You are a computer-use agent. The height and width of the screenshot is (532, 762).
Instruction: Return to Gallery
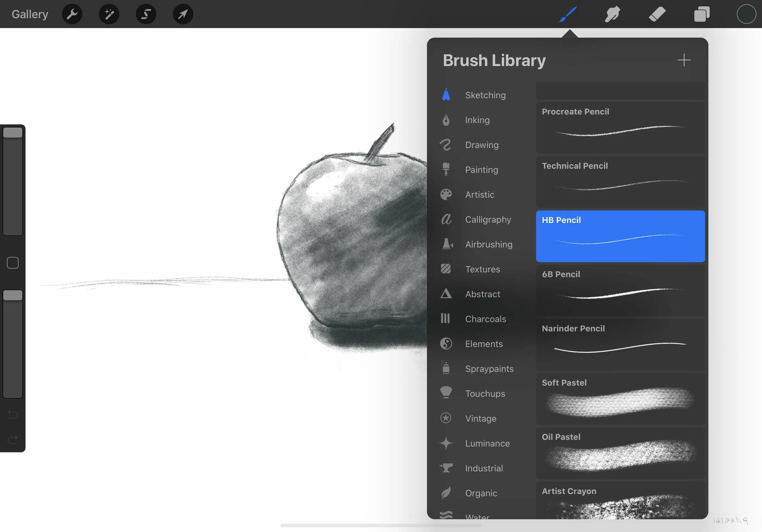pos(30,14)
